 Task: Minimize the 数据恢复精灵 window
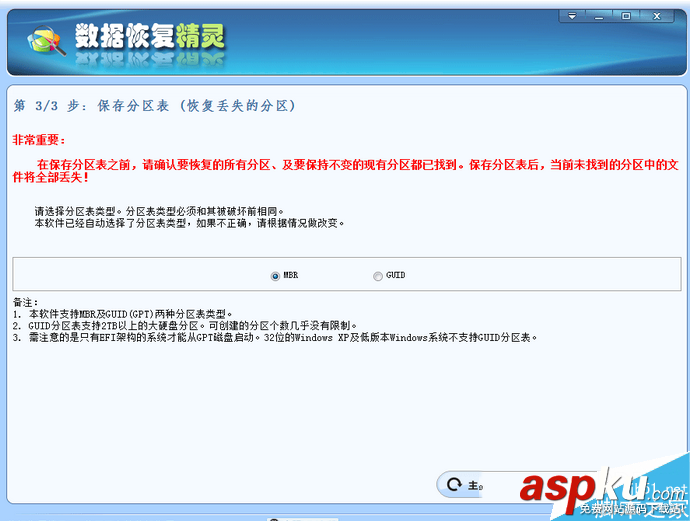tap(599, 16)
